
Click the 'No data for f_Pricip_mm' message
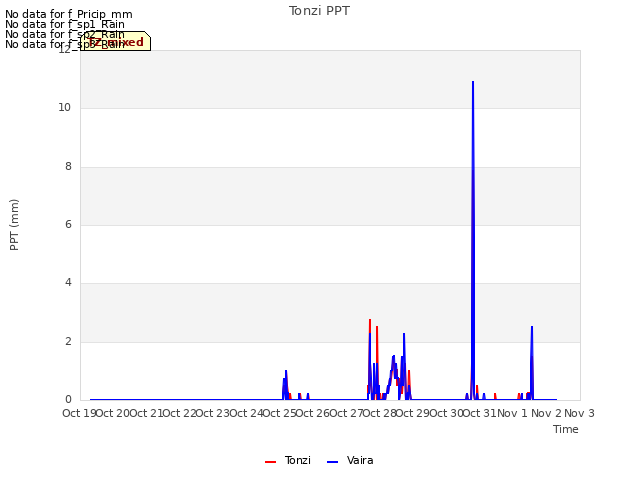click(x=69, y=14)
